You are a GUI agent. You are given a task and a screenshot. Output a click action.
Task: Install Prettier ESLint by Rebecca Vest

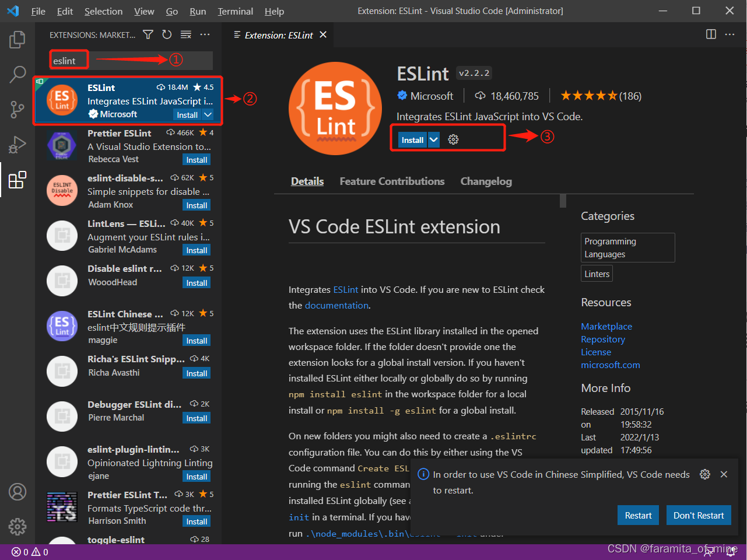pyautogui.click(x=197, y=160)
